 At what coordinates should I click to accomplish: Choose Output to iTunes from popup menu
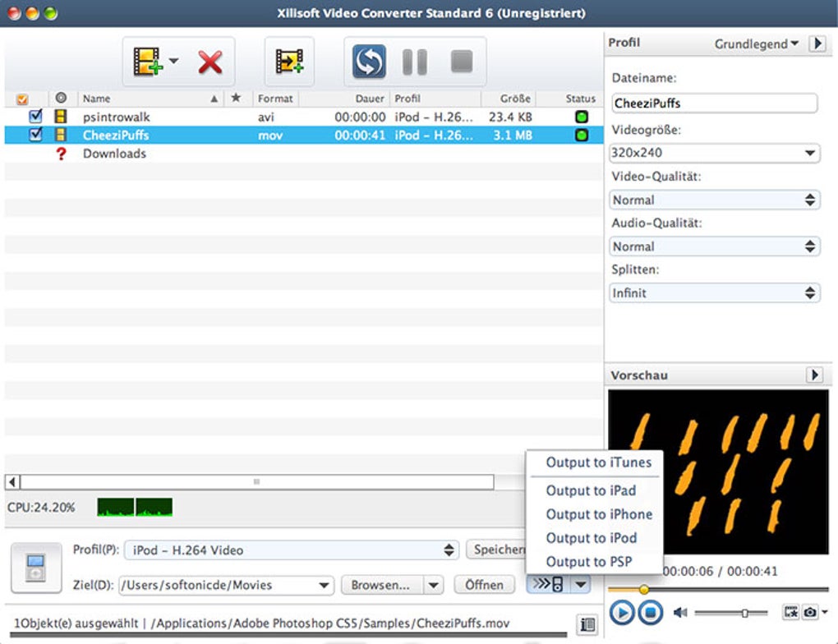click(599, 462)
